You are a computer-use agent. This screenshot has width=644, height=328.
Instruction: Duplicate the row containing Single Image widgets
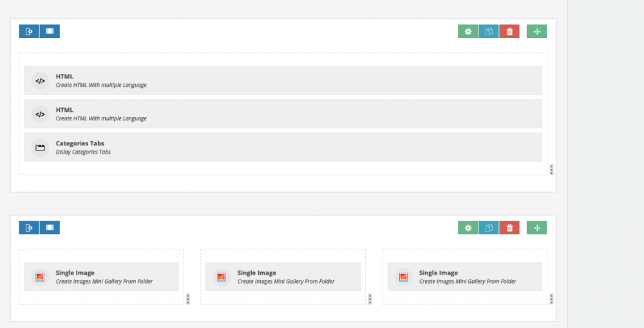(489, 228)
